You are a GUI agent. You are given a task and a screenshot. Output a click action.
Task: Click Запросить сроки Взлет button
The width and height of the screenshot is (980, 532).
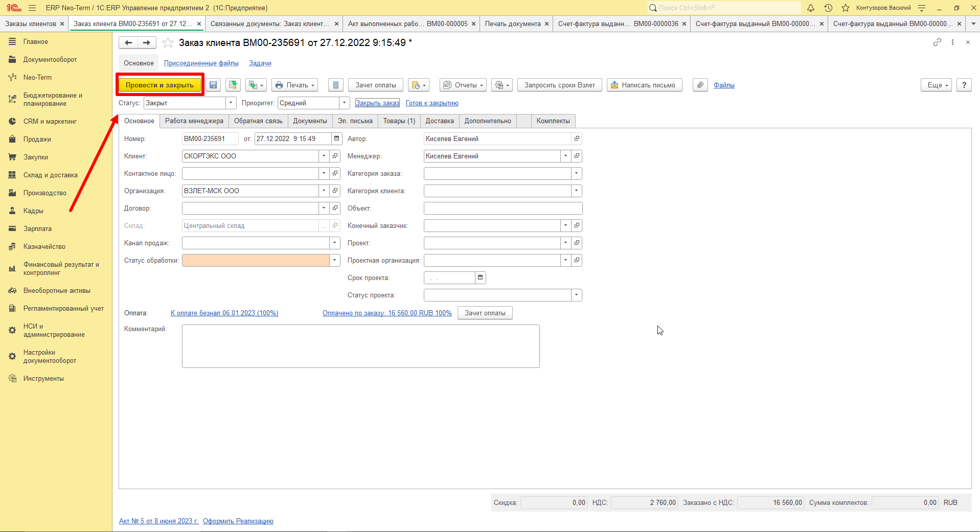click(560, 85)
